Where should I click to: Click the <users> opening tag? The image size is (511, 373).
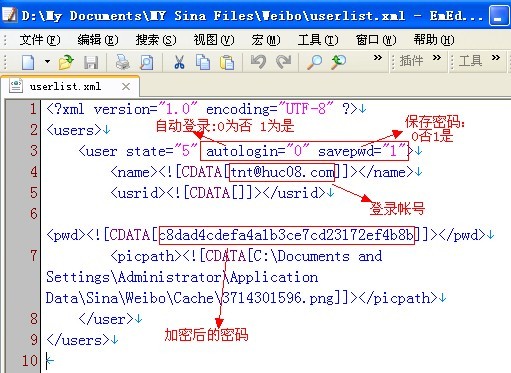tap(74, 130)
